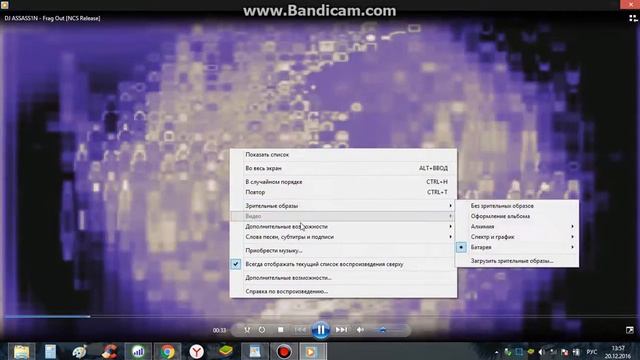Skip to the next track
Viewport: 640px width, 360px height.
tap(341, 330)
